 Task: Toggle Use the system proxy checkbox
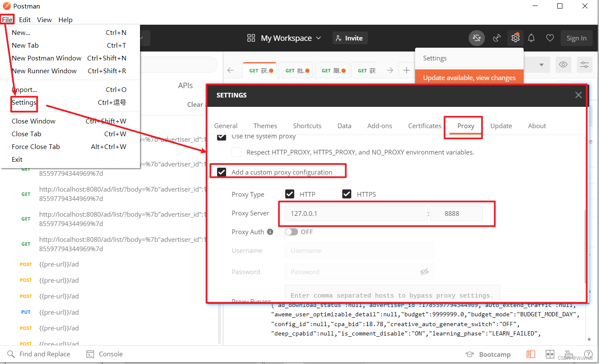pyautogui.click(x=221, y=136)
